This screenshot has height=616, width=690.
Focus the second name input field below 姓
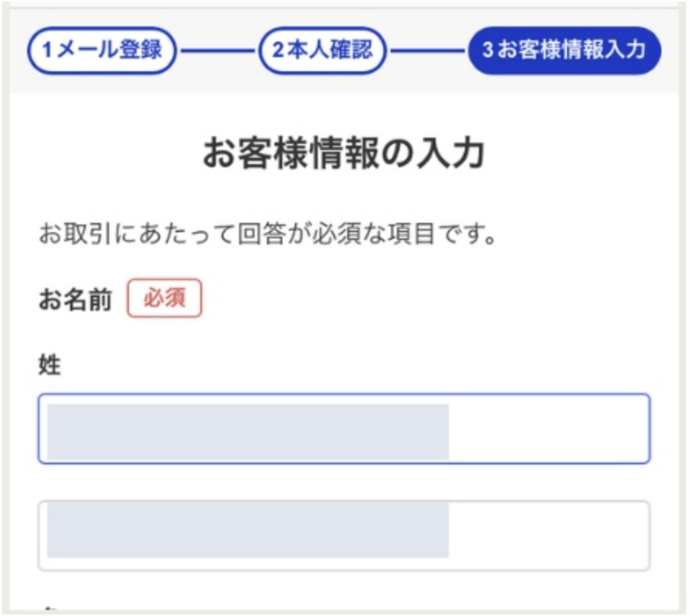[x=343, y=536]
